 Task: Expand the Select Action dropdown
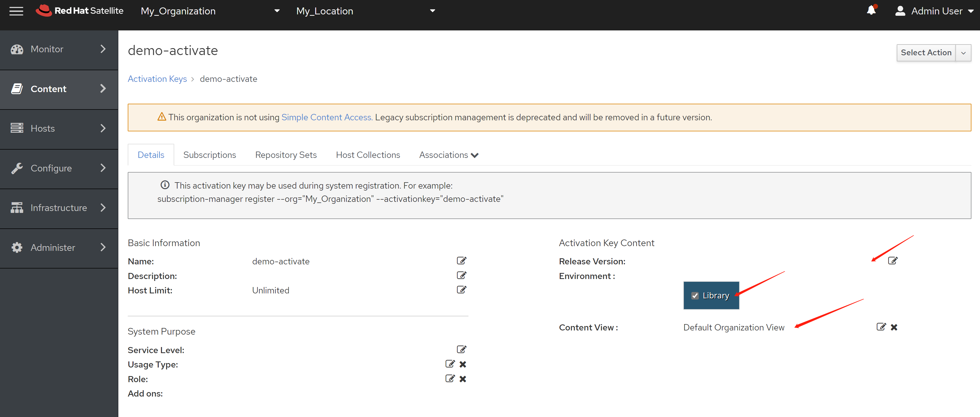(x=963, y=53)
